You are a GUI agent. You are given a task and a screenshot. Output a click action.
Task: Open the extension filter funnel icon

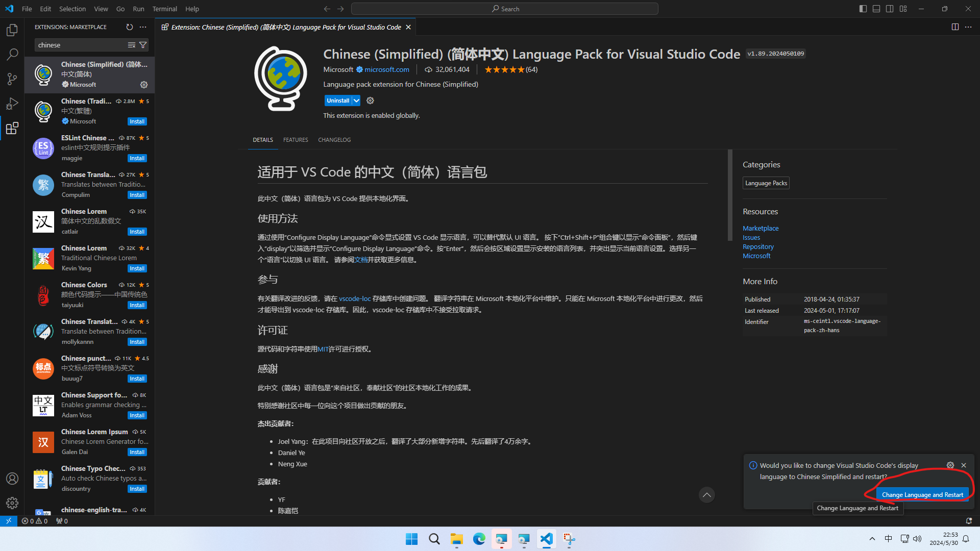click(x=143, y=45)
